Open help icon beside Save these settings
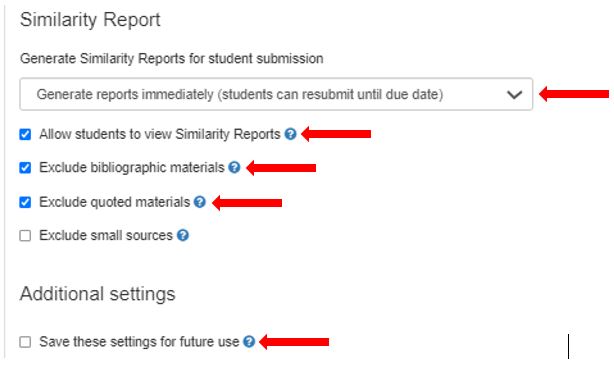614x374 pixels. tap(249, 341)
